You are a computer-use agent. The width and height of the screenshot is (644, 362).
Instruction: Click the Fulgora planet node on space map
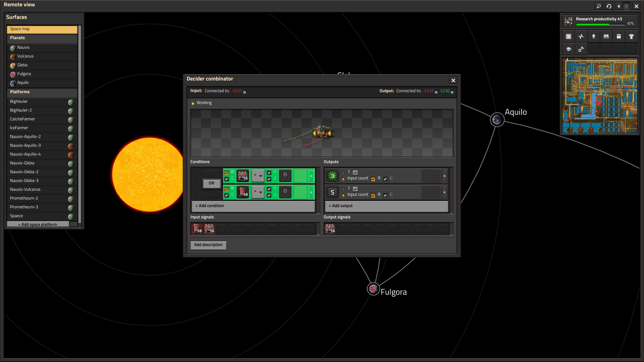coord(373,289)
